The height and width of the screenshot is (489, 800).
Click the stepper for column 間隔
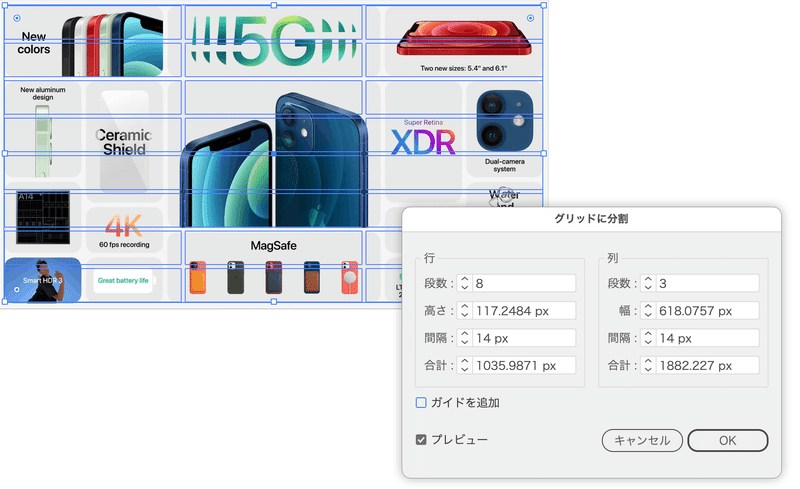[648, 338]
